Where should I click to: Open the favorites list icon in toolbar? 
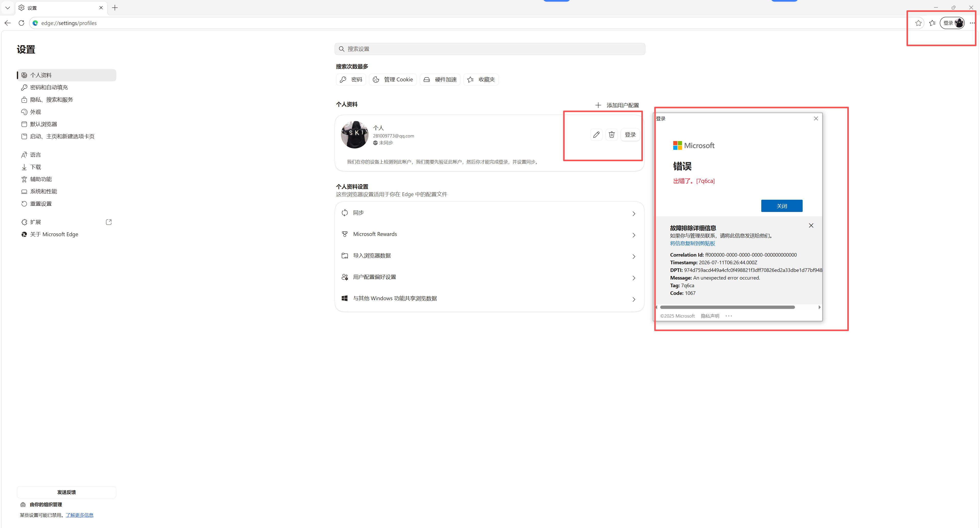[932, 23]
